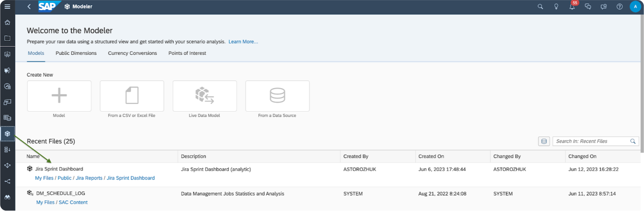
Task: Click the Changed On column header
Action: coord(582,156)
